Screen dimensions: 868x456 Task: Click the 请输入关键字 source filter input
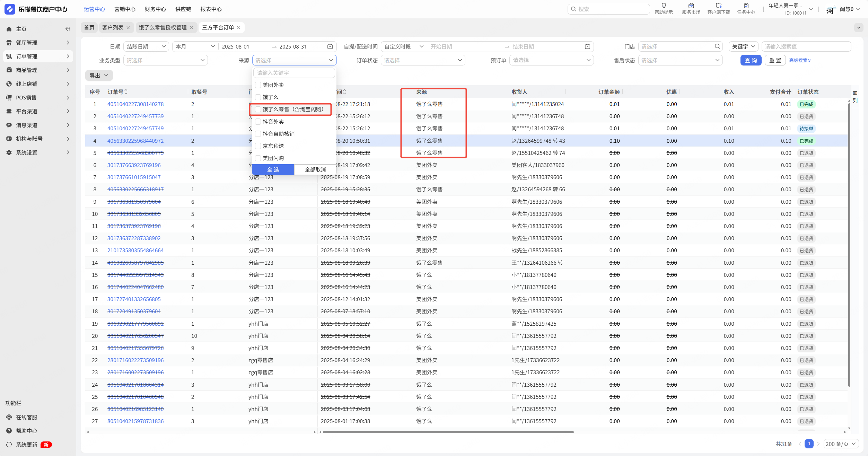click(294, 73)
